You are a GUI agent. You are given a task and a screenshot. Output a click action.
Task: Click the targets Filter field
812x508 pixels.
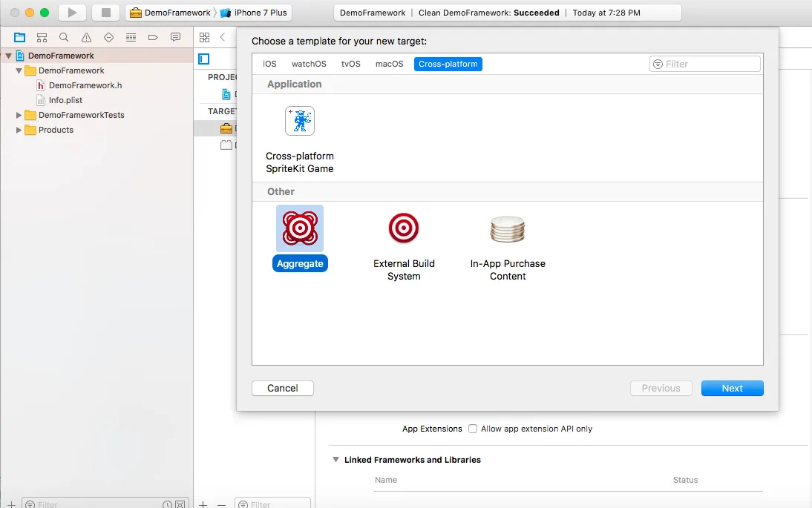tap(273, 504)
